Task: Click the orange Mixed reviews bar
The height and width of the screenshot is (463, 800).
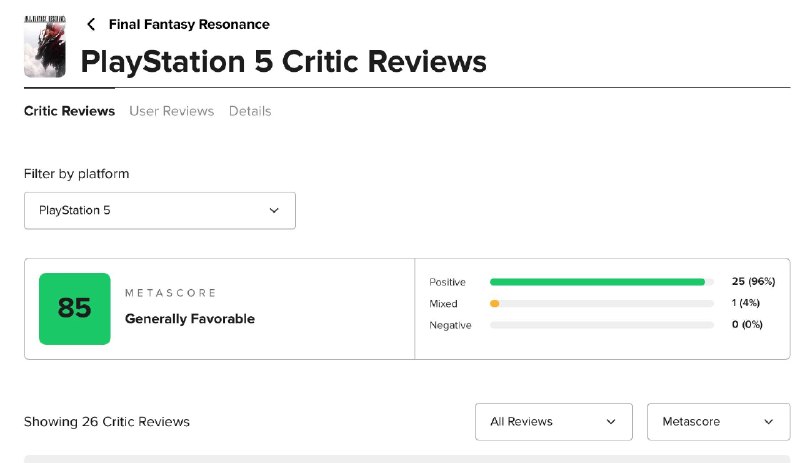Action: point(494,303)
